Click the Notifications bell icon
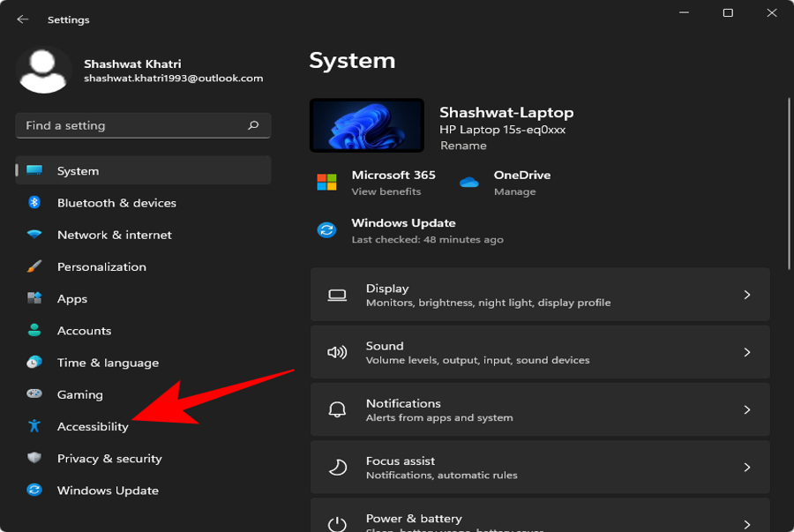Screen dimensions: 794x532 [337, 409]
